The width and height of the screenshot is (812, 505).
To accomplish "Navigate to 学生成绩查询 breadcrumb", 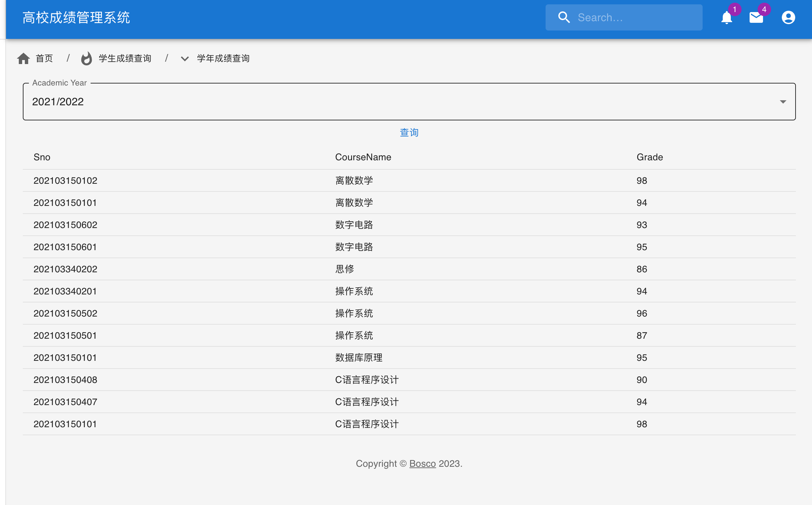I will [x=125, y=58].
